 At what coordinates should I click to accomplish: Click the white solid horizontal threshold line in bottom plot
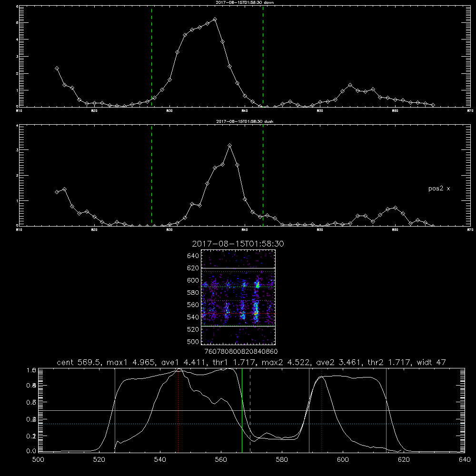pos(251,410)
